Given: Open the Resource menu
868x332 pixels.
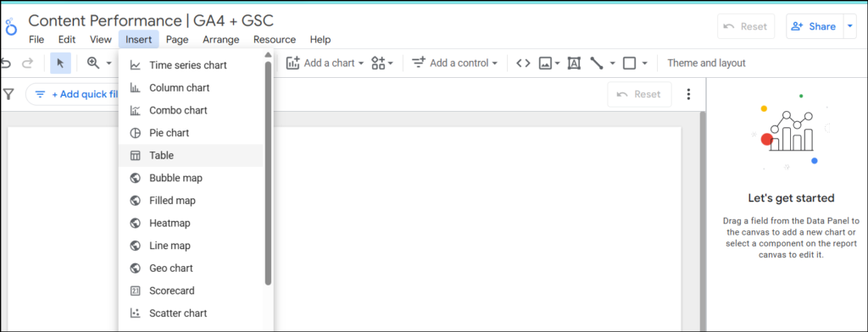Looking at the screenshot, I should (275, 39).
